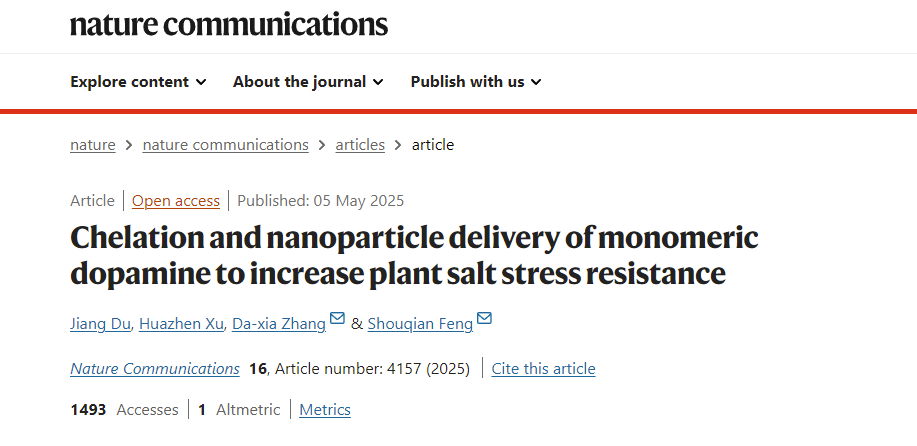Click Cite this article
Image resolution: width=917 pixels, height=446 pixels.
point(543,369)
